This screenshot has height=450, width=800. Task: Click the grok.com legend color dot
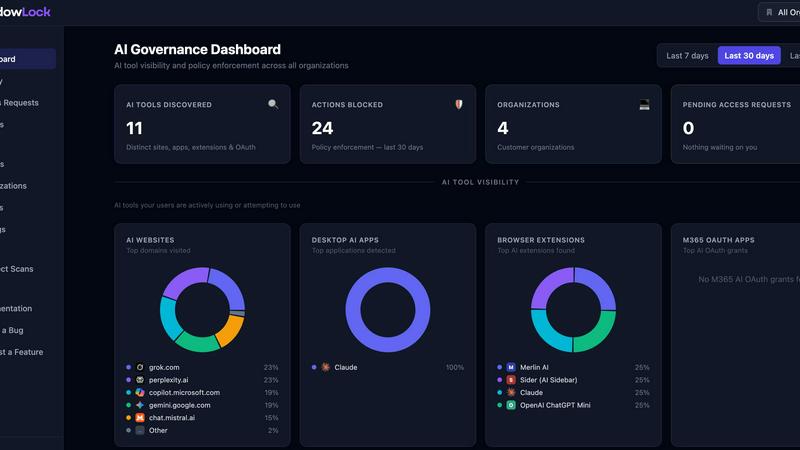point(129,367)
